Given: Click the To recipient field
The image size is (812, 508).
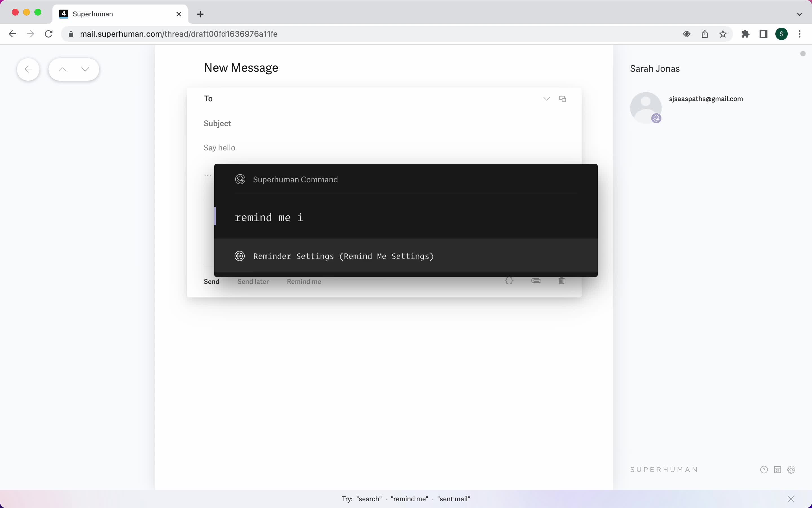Looking at the screenshot, I should point(369,99).
